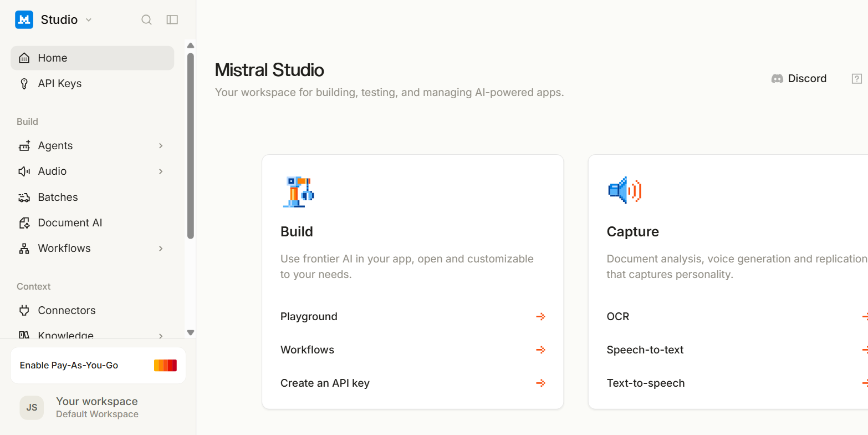Open Document AI in the sidebar

click(92, 223)
